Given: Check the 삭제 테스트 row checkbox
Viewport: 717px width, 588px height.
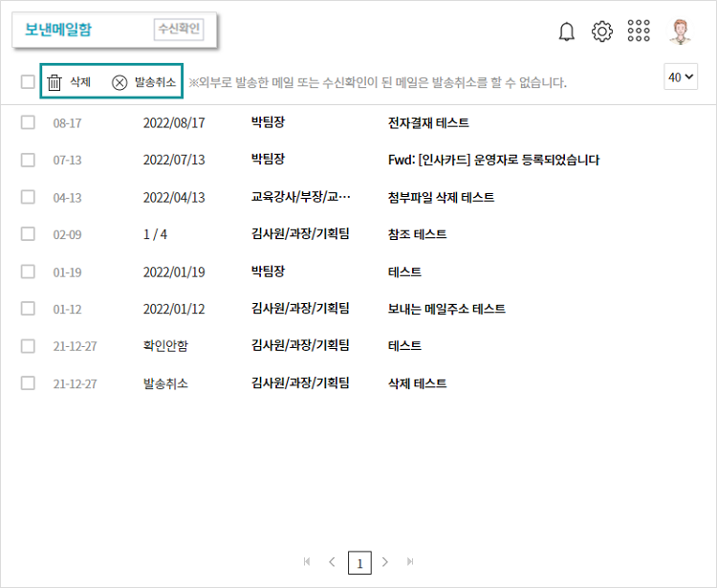Looking at the screenshot, I should tap(28, 383).
